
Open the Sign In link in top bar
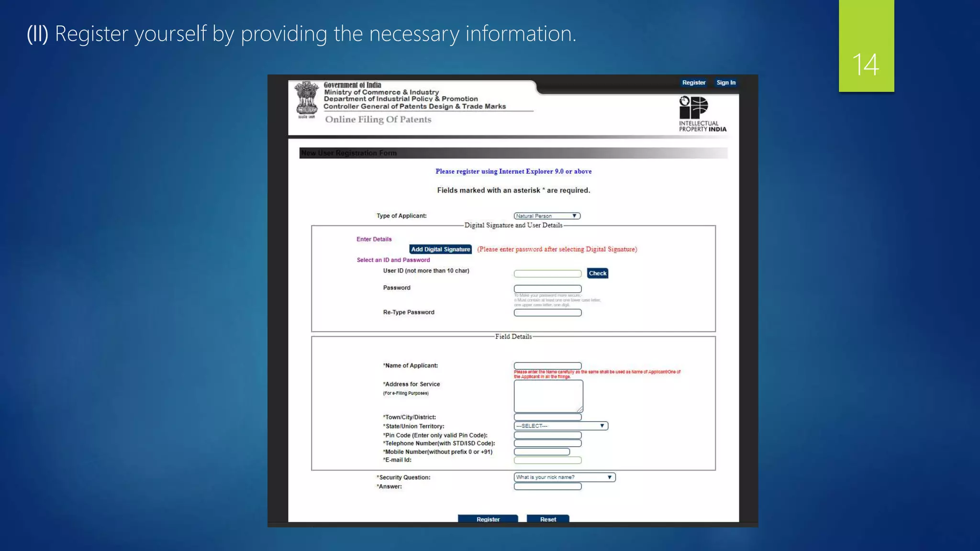click(x=726, y=83)
